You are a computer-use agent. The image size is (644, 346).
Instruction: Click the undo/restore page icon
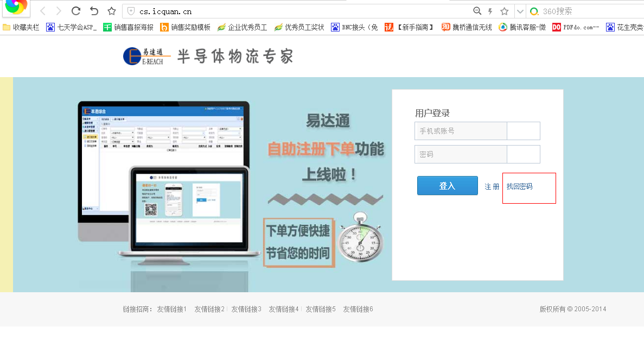coord(94,11)
